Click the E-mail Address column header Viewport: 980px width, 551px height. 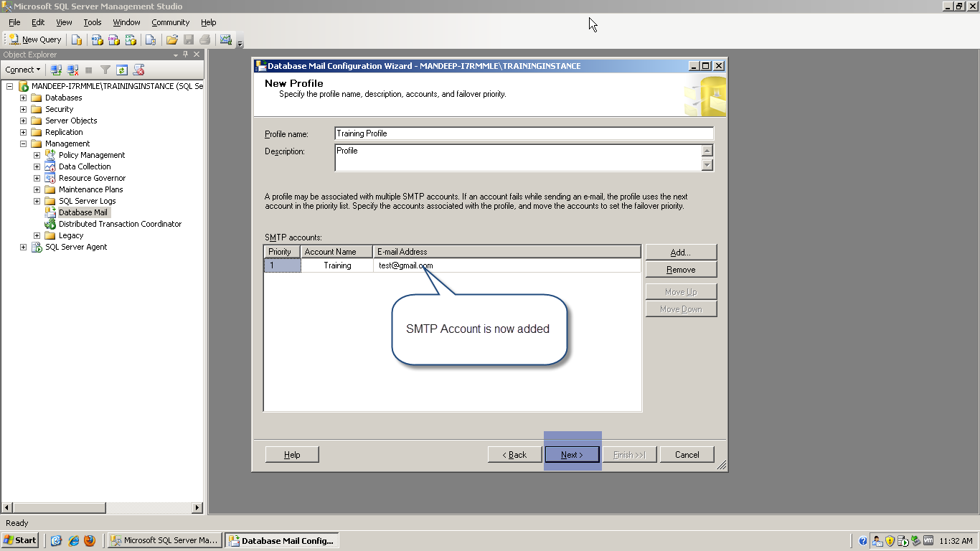click(x=507, y=252)
